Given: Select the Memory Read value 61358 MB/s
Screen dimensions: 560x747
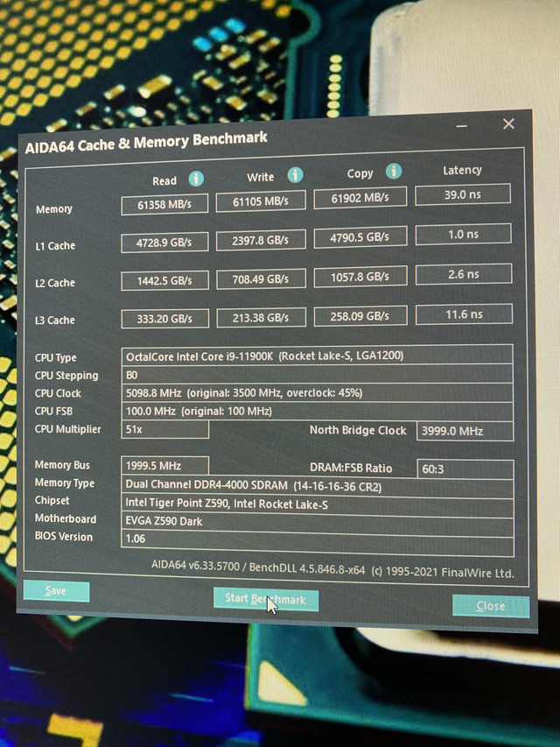Looking at the screenshot, I should tap(164, 205).
